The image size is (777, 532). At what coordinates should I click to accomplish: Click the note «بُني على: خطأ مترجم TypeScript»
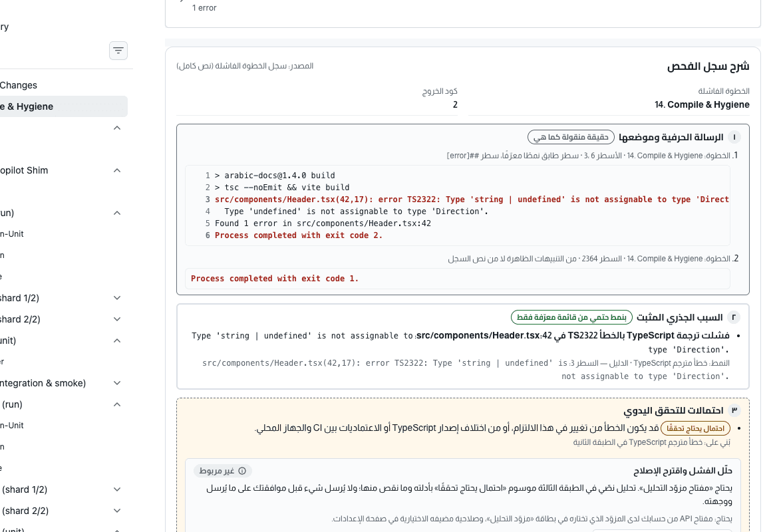tap(652, 442)
